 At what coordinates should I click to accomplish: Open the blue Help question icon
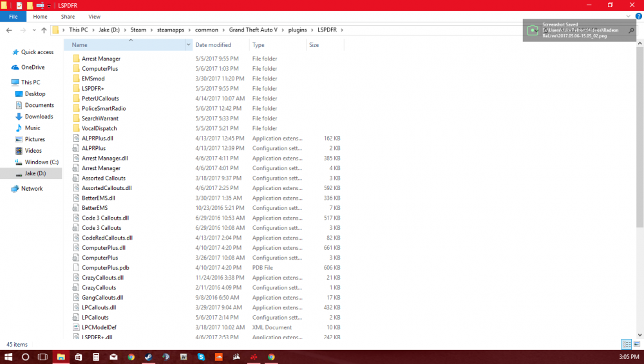pos(639,17)
